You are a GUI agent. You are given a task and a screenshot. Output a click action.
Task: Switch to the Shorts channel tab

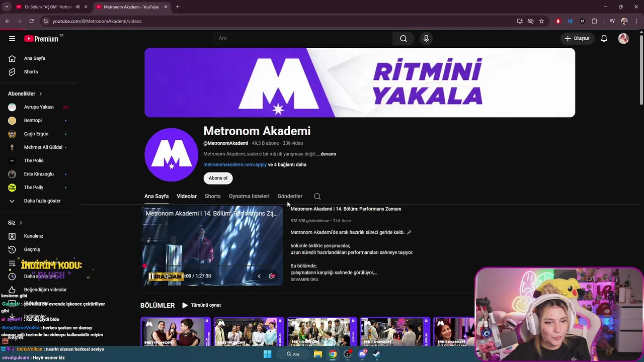pos(213,197)
